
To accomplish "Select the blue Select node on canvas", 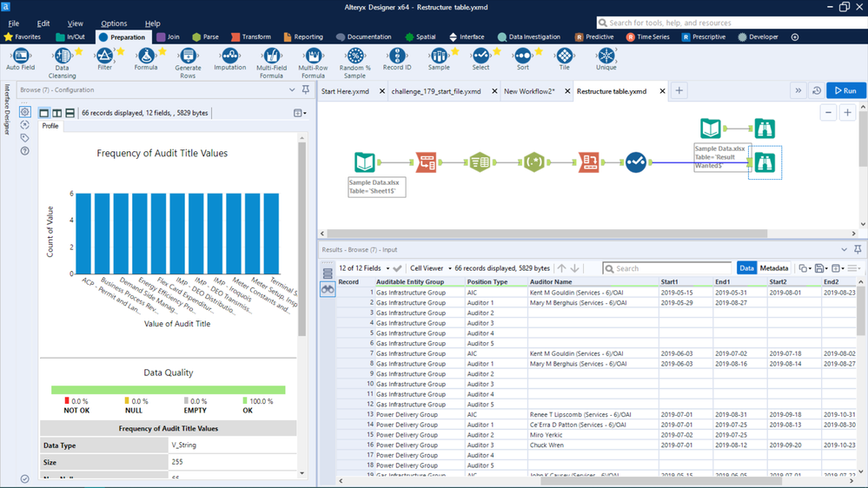I will click(x=636, y=162).
